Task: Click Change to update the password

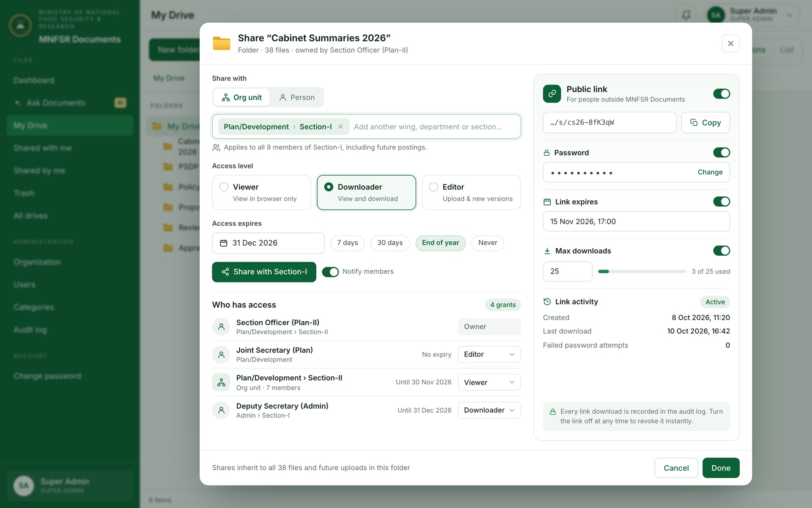Action: point(710,172)
